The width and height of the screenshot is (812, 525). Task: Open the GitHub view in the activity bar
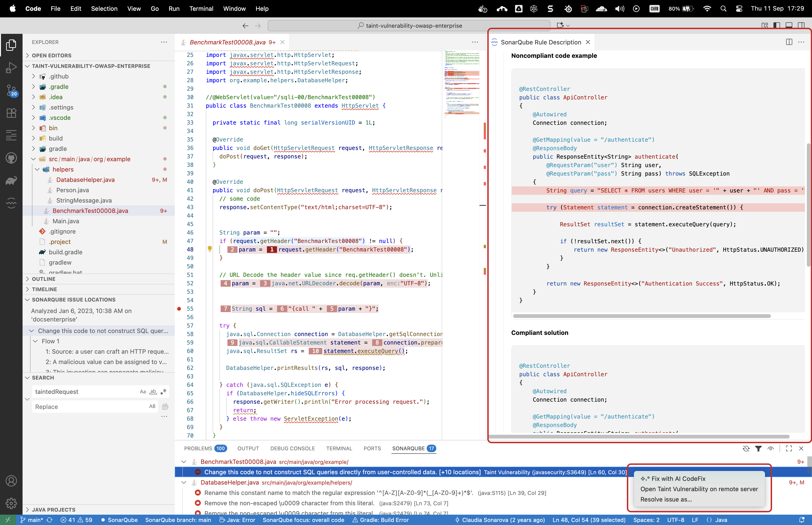11,158
